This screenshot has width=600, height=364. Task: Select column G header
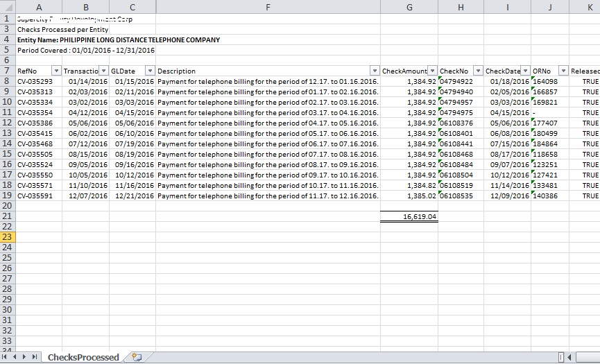click(409, 7)
